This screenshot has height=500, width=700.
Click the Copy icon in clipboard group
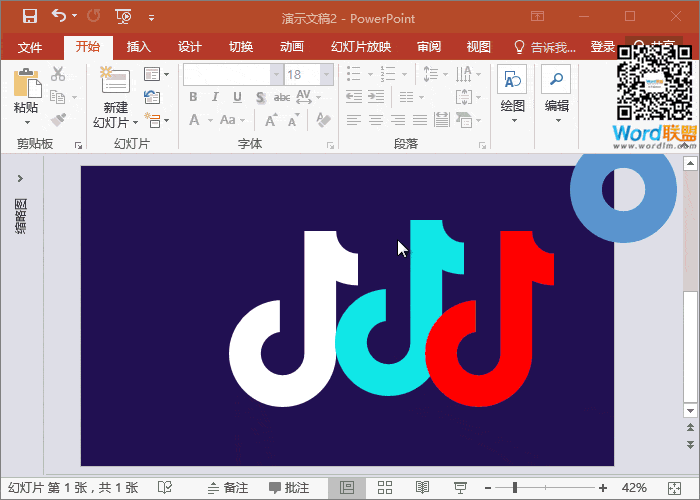click(58, 97)
